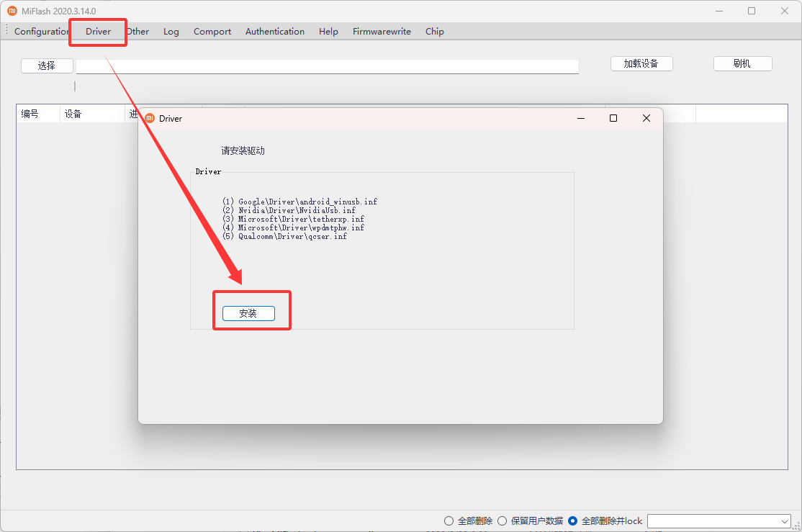This screenshot has height=532, width=802.
Task: Minimize the MiFlash main window
Action: point(719,11)
